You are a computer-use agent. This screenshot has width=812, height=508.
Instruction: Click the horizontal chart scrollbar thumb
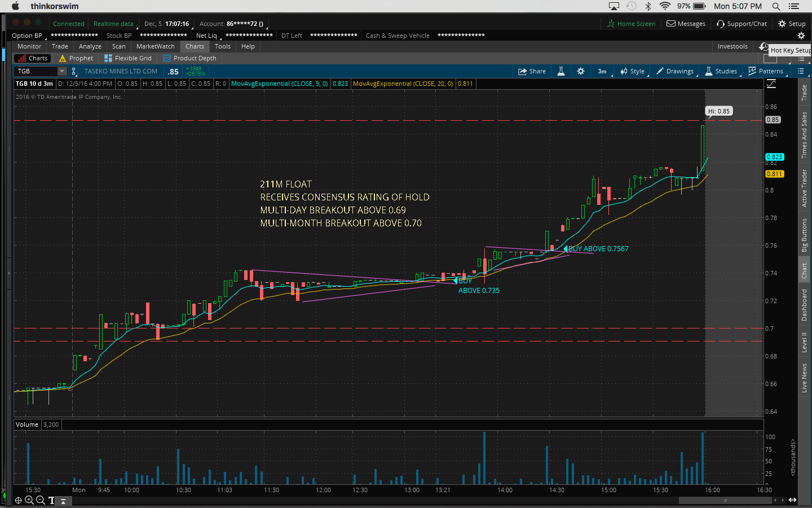(x=725, y=500)
